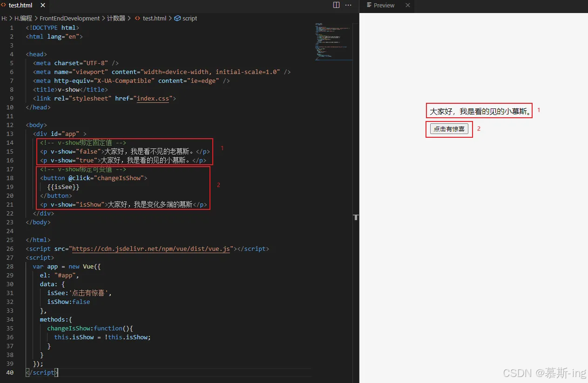Click the split editor right icon
This screenshot has height=383, width=588.
pyautogui.click(x=337, y=5)
